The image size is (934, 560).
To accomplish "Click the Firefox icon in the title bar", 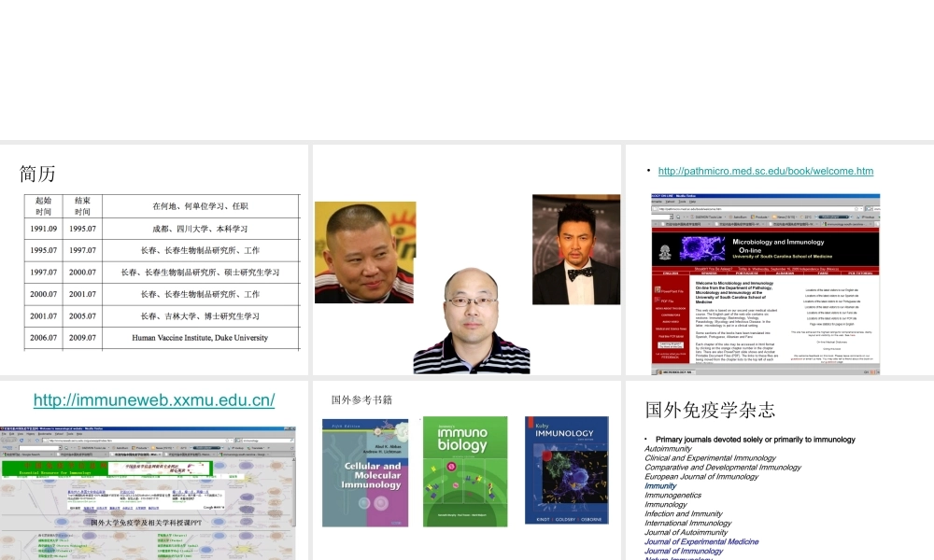I will tap(3, 427).
